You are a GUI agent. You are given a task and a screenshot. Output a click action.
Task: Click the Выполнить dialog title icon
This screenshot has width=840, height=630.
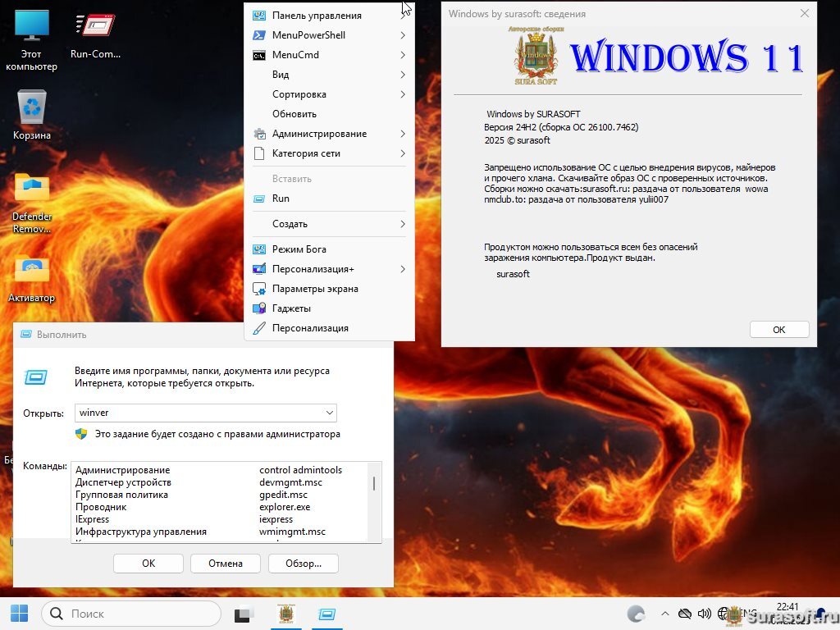coord(25,335)
